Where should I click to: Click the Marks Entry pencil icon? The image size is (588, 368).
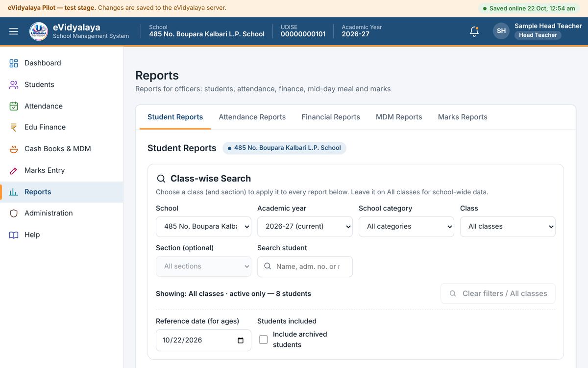coord(14,171)
